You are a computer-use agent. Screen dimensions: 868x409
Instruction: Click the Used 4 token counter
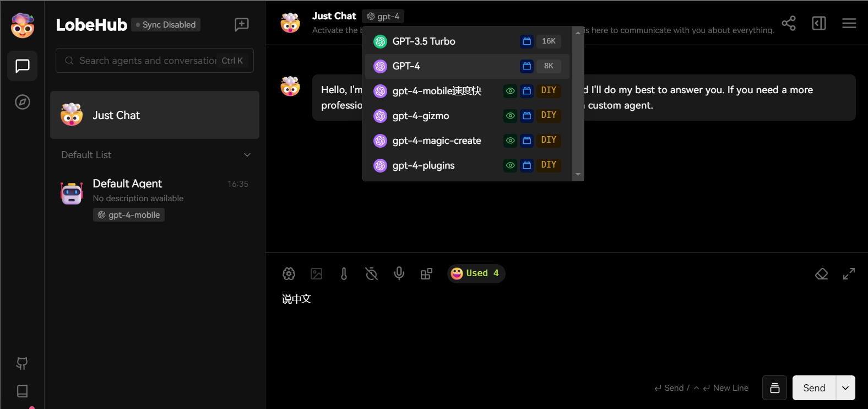click(x=476, y=273)
